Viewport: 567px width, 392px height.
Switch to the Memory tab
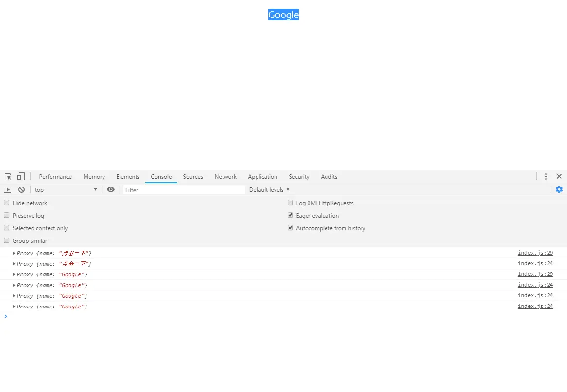point(94,176)
